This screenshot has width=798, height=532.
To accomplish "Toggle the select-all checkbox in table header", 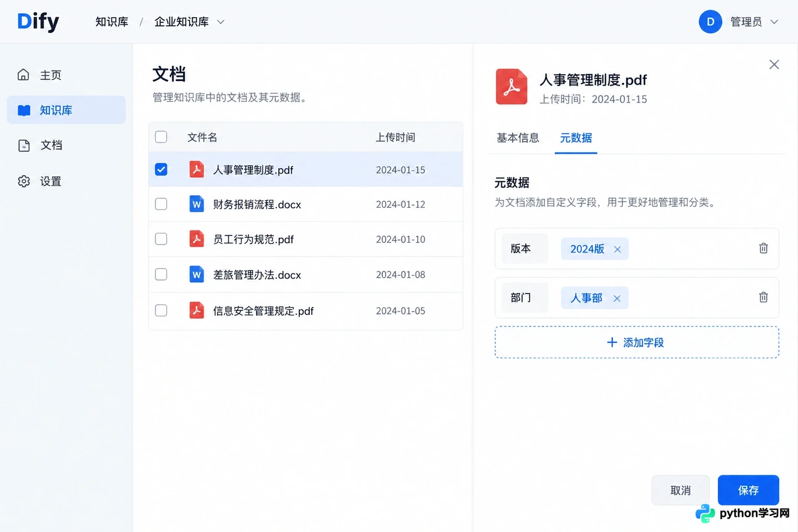I will [161, 137].
